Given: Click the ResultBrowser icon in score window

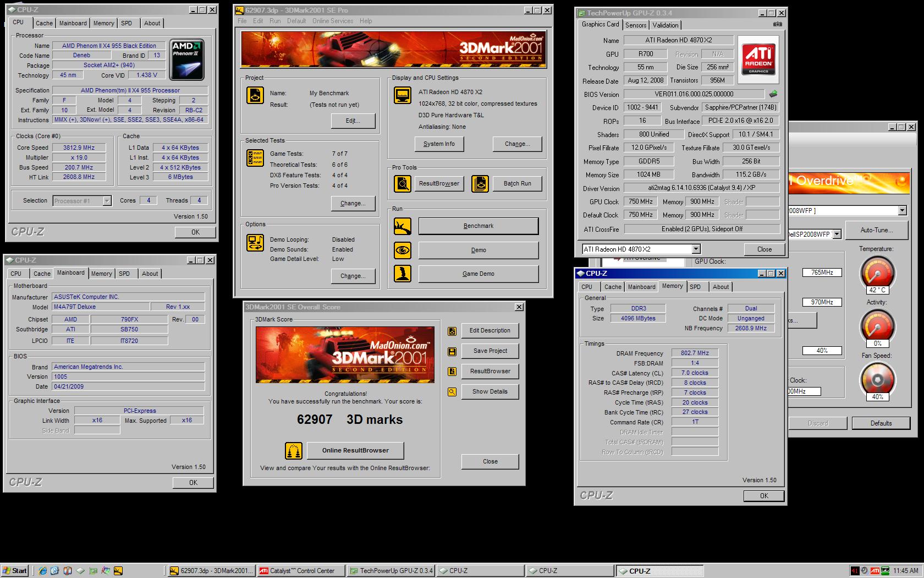Looking at the screenshot, I should click(452, 372).
